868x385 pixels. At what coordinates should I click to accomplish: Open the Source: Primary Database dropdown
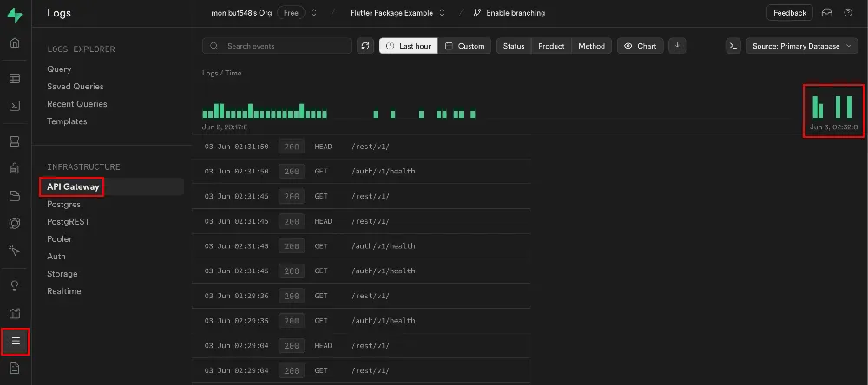tap(802, 46)
